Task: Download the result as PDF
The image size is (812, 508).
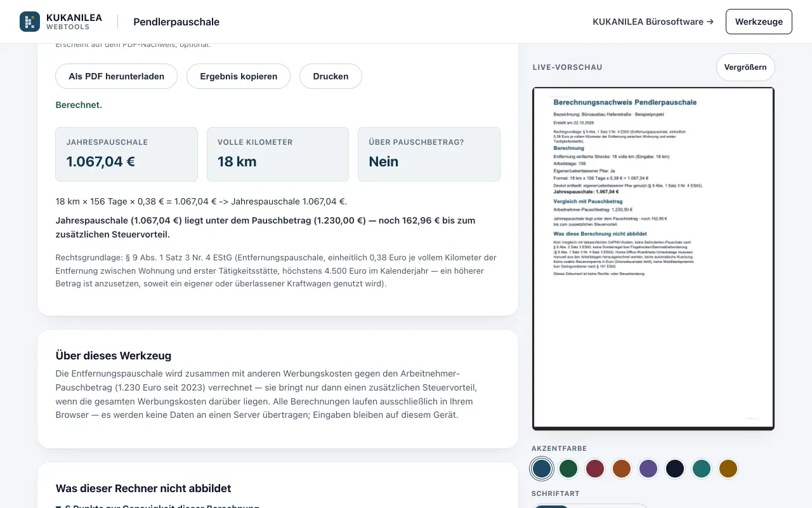Action: 117,76
